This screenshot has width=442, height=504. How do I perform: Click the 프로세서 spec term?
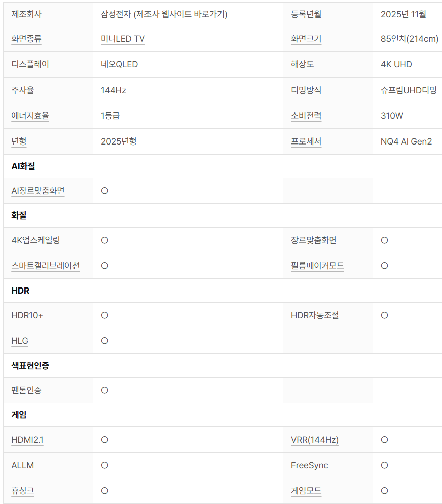click(x=306, y=142)
